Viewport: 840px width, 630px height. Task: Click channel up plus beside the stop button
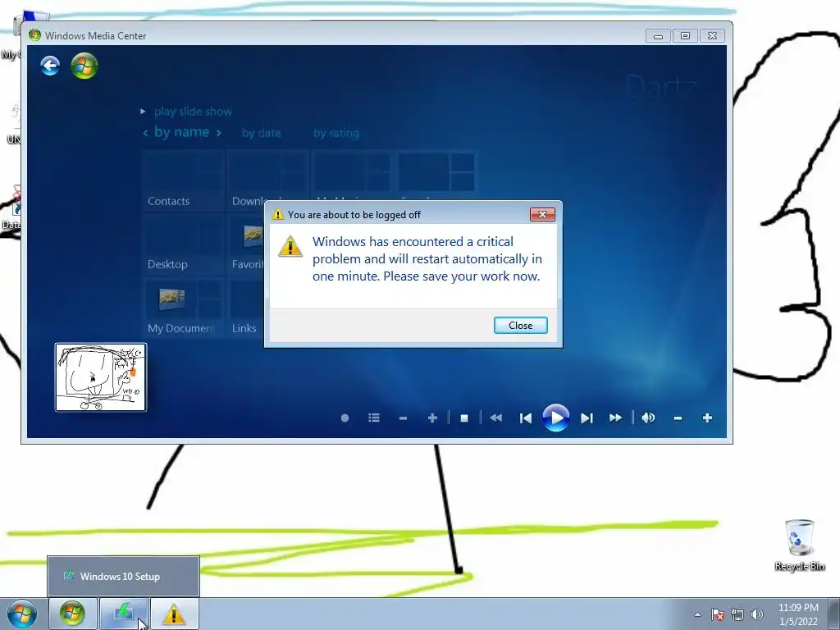[433, 418]
